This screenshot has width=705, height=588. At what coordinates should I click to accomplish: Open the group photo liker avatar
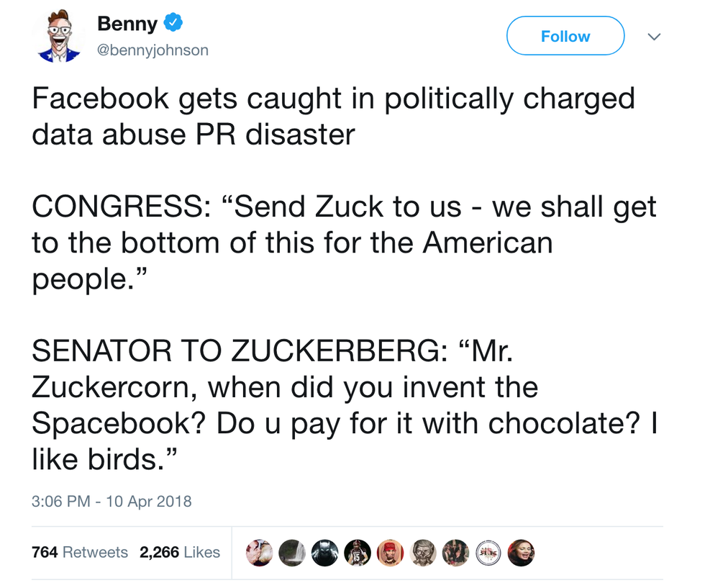pyautogui.click(x=455, y=553)
